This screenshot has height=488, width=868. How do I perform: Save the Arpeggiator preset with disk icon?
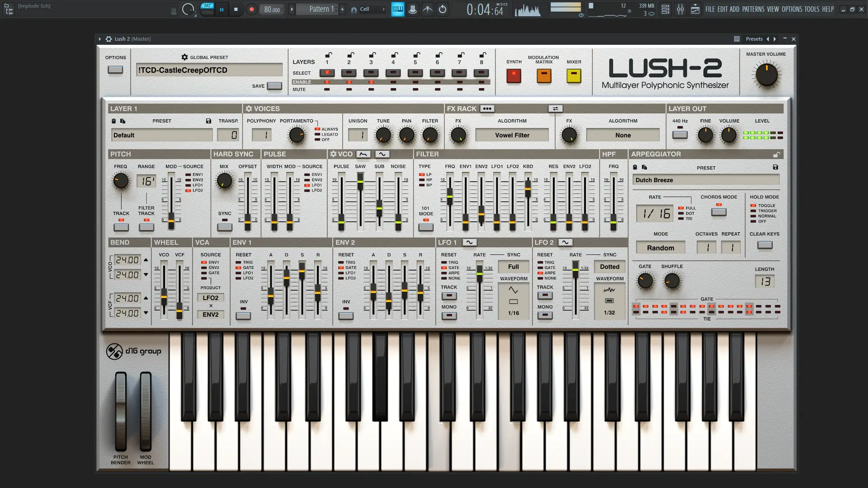pos(775,167)
